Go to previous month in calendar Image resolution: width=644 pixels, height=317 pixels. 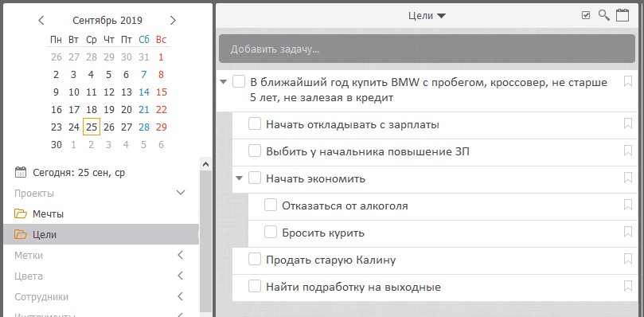point(41,20)
